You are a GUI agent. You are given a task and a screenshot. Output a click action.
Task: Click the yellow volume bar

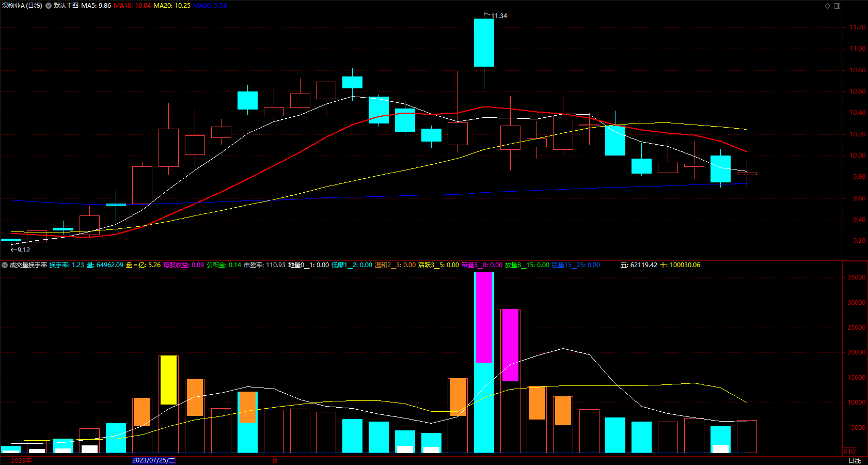point(168,380)
